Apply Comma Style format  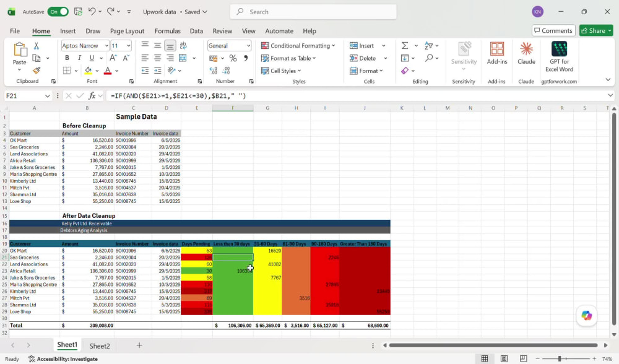[246, 58]
